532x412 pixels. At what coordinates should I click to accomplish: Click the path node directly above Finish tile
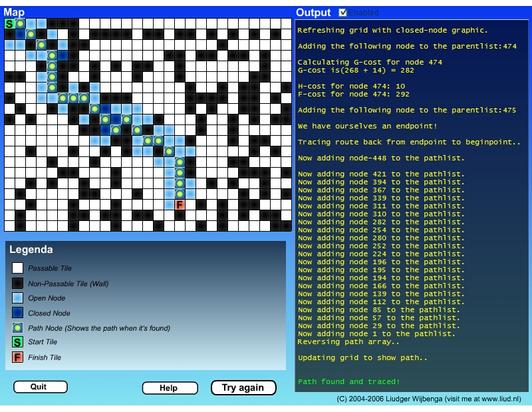click(180, 194)
